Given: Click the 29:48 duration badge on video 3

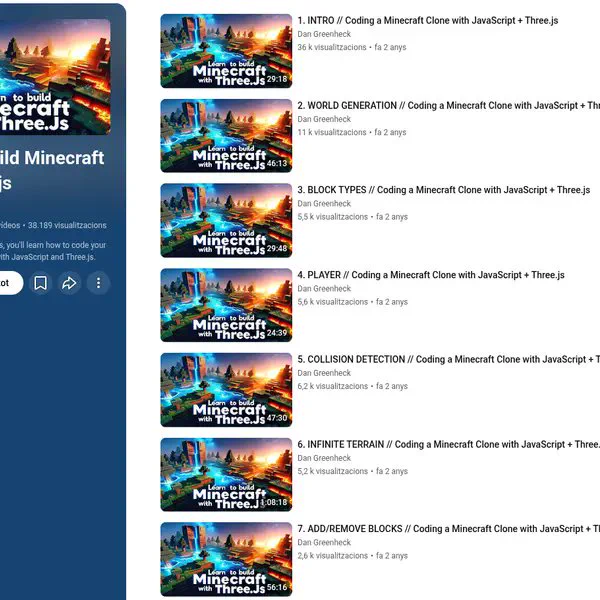Looking at the screenshot, I should point(277,249).
